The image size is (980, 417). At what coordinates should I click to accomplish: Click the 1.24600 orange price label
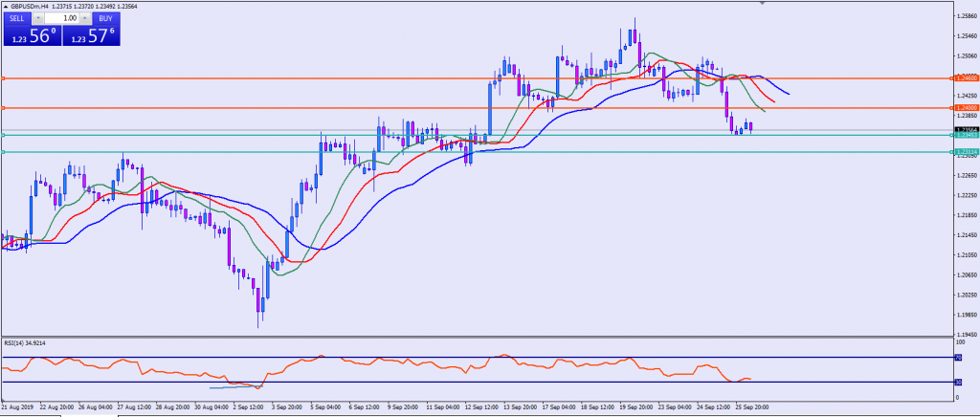click(x=965, y=77)
